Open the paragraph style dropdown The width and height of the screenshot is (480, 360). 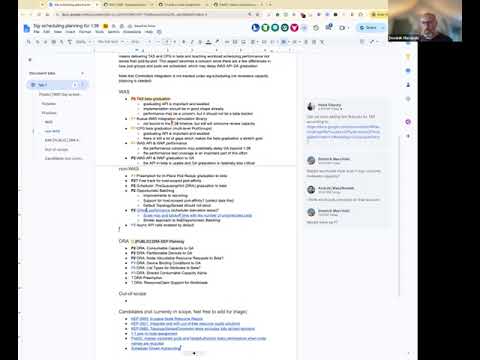tap(111, 42)
